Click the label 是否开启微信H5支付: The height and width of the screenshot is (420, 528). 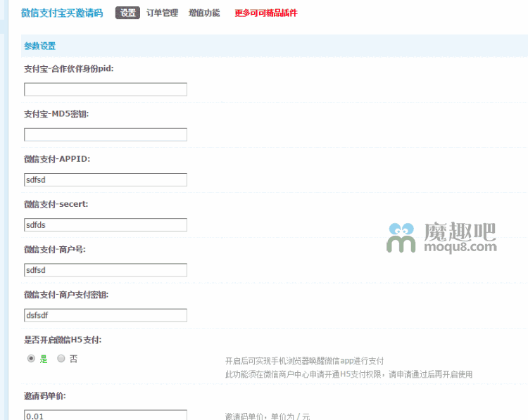click(63, 340)
